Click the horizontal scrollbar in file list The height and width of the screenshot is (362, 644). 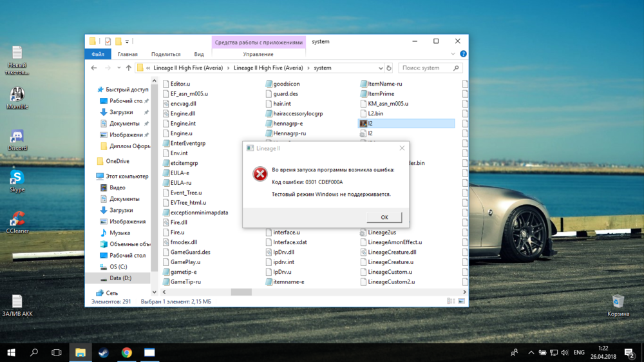coord(241,292)
